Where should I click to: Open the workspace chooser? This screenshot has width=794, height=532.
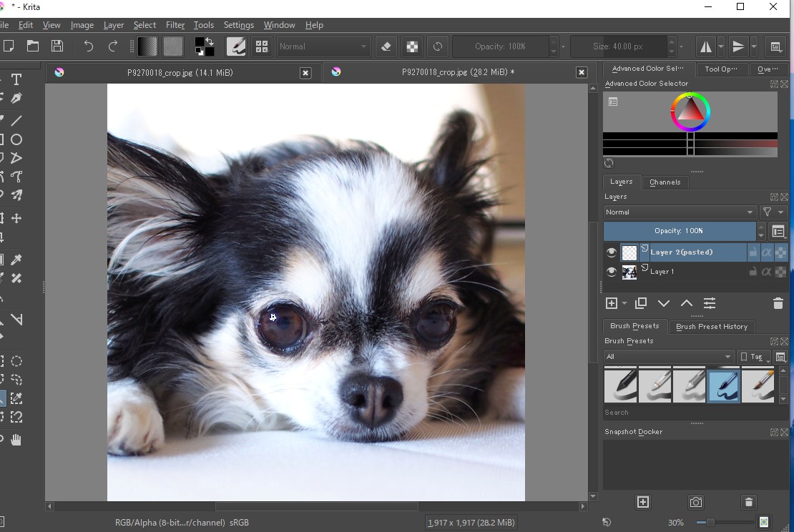775,46
